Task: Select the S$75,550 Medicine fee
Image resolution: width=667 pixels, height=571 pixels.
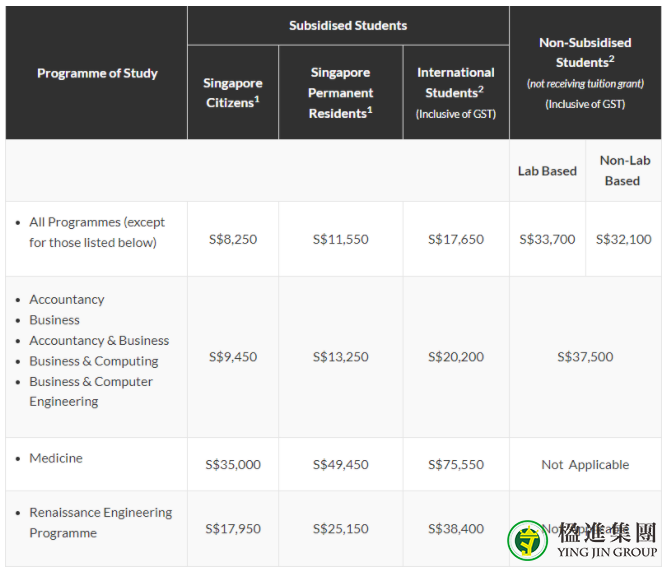Action: [x=456, y=464]
